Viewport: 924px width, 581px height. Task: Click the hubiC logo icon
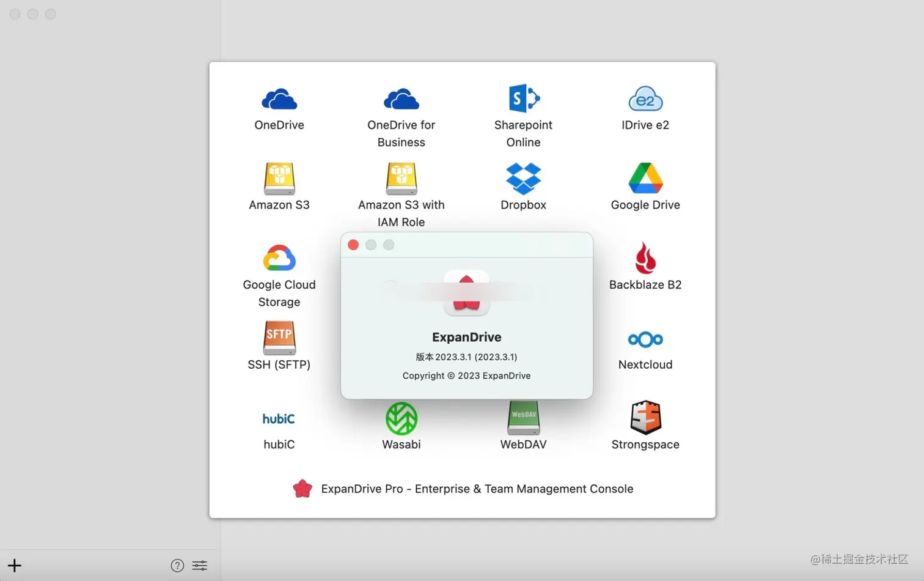(x=279, y=419)
